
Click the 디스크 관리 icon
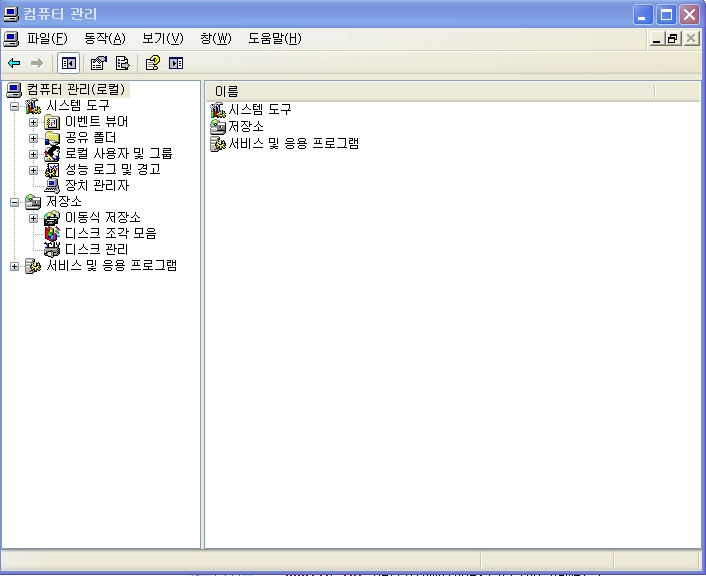[x=52, y=250]
